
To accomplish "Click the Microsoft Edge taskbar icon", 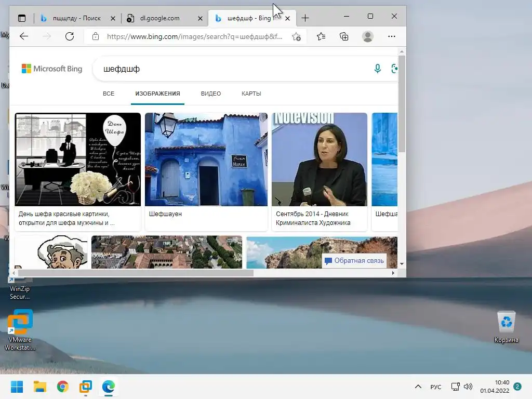I will pyautogui.click(x=109, y=387).
